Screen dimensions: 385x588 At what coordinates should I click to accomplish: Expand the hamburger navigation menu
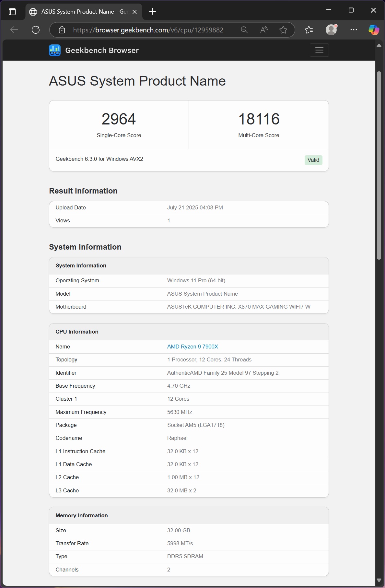[319, 50]
